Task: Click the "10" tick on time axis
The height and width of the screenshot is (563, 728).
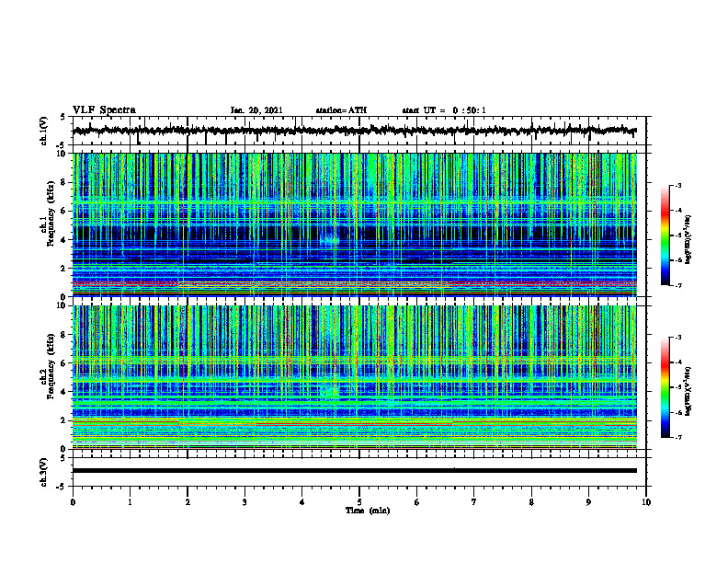Action: tap(646, 502)
